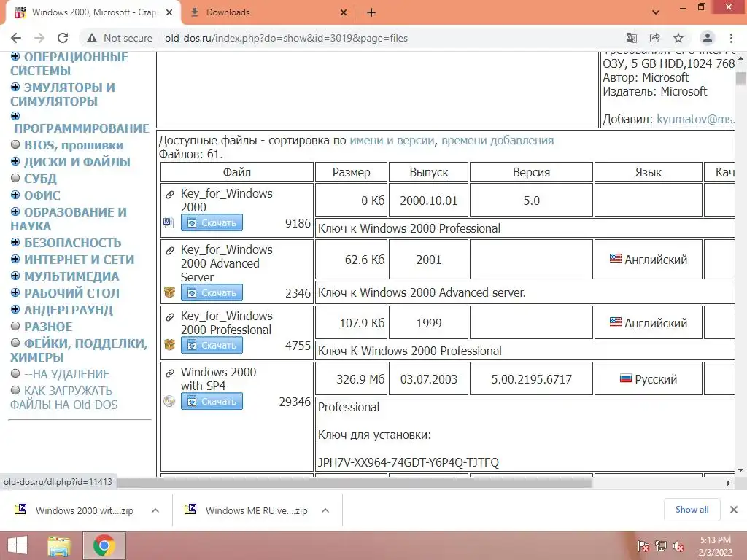Bookmark this page with star
This screenshot has height=560, width=747.
[678, 38]
